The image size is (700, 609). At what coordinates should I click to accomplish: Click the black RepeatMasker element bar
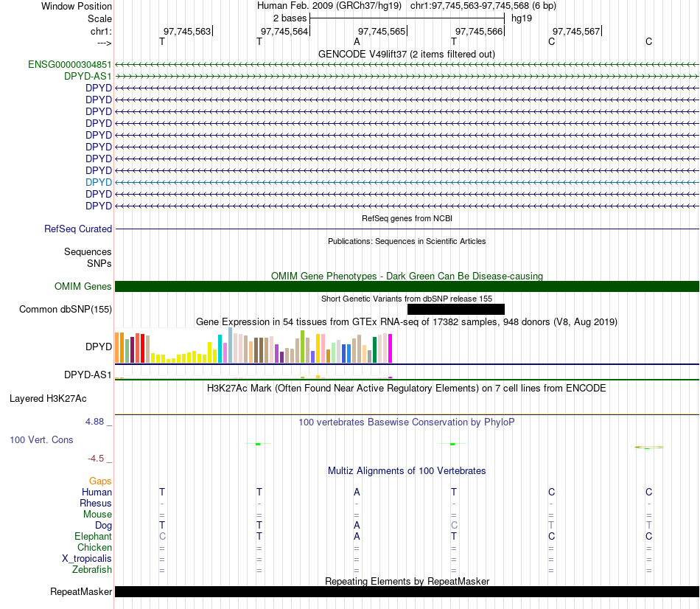407,591
